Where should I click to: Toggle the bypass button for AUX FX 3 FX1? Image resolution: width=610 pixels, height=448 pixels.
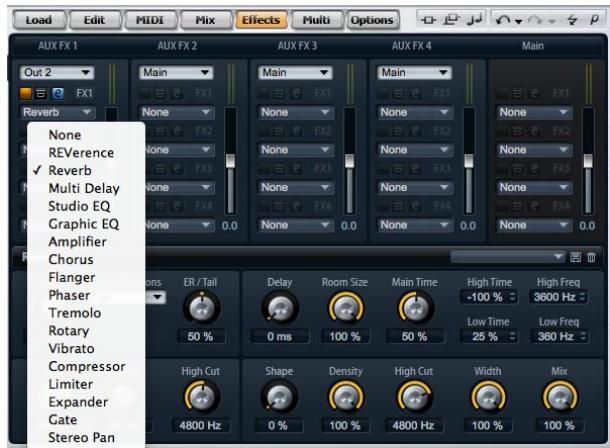coord(280,93)
